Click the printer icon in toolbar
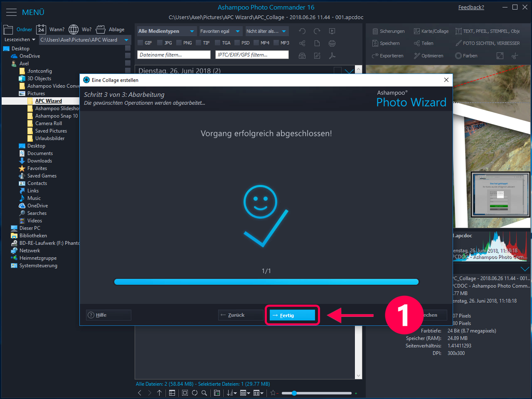 coord(332,43)
